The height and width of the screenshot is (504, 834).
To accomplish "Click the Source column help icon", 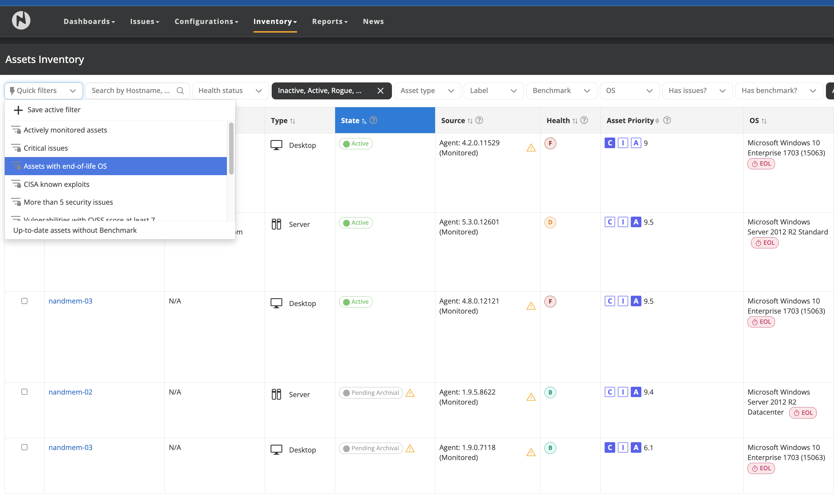I will [479, 120].
